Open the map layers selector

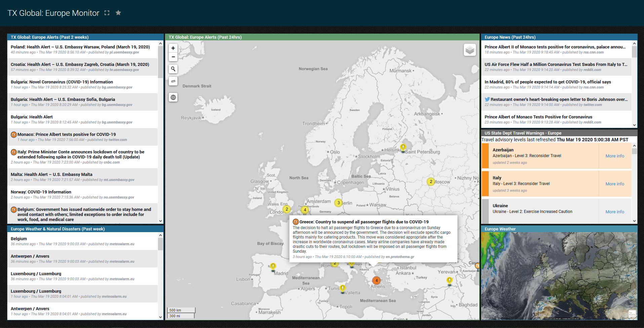pyautogui.click(x=470, y=50)
